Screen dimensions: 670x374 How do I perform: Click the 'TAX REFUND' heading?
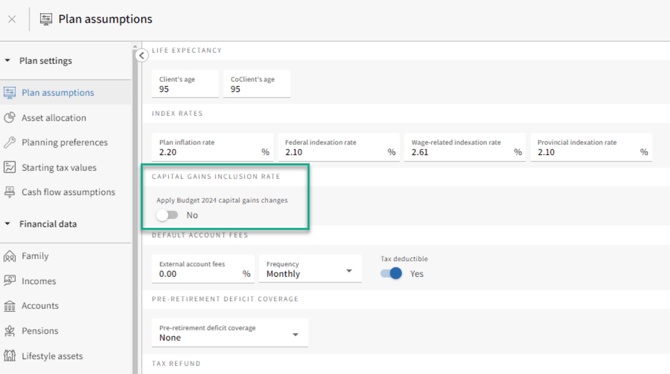point(176,363)
